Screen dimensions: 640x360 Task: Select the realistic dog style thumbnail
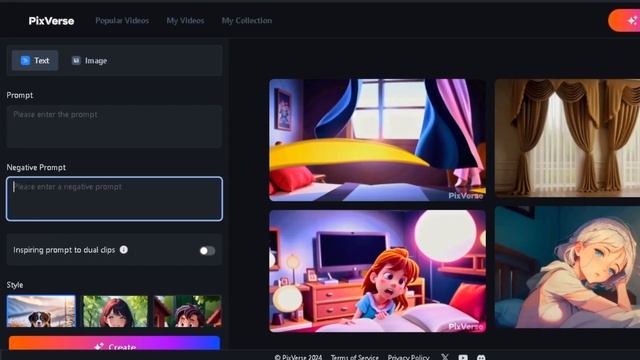[x=41, y=311]
